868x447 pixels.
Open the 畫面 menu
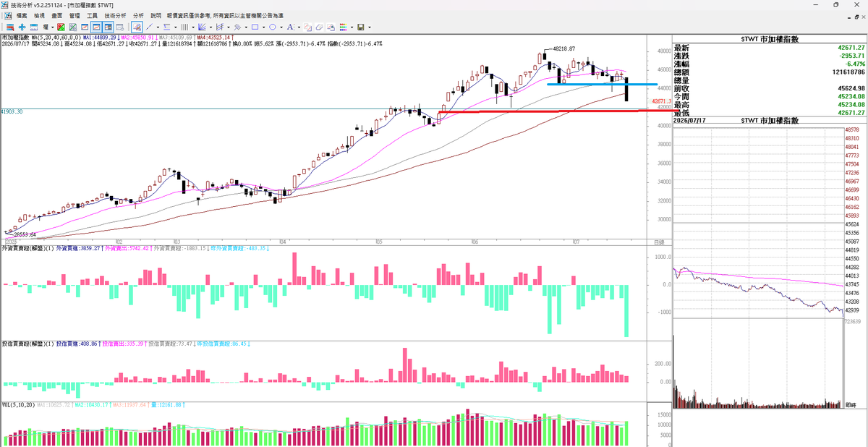click(57, 14)
